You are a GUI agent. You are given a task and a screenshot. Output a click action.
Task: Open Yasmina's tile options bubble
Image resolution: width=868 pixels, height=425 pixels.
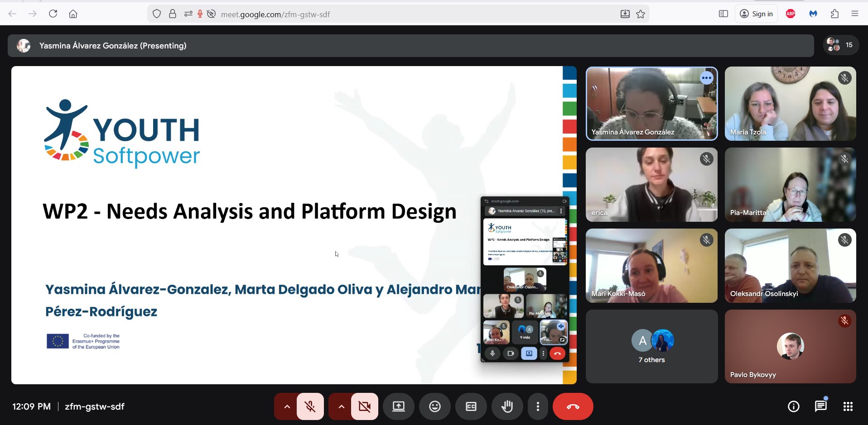[x=707, y=78]
